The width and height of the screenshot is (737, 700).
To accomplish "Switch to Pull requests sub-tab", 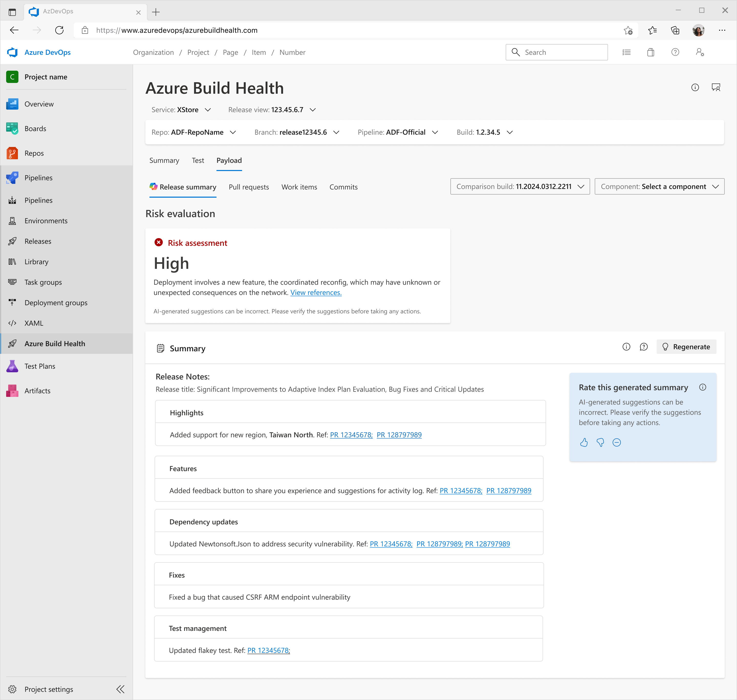I will point(249,187).
